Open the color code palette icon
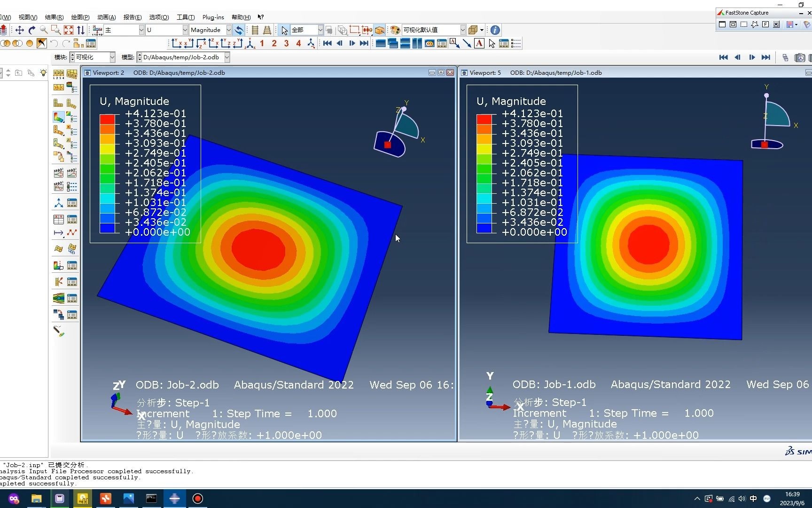 395,30
